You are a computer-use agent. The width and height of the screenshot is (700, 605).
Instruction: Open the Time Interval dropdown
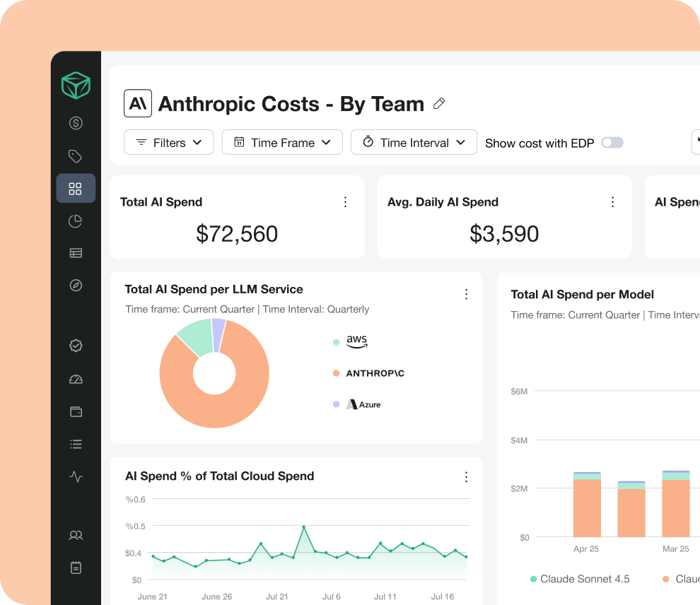pyautogui.click(x=414, y=142)
